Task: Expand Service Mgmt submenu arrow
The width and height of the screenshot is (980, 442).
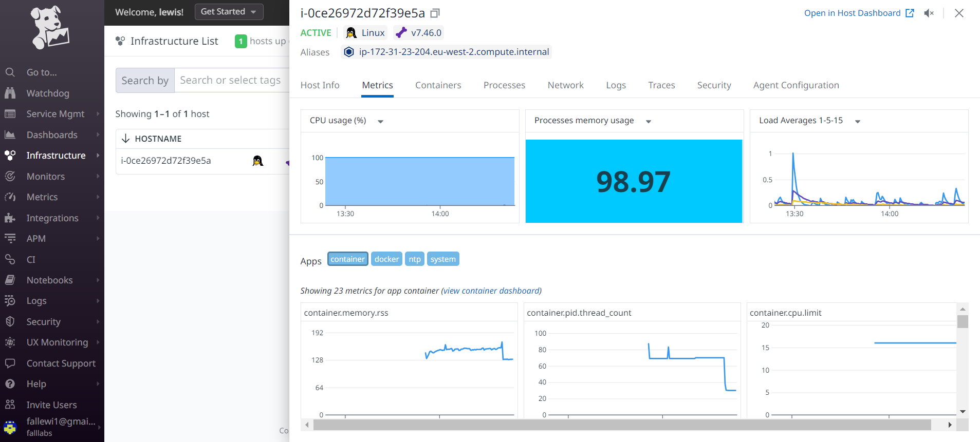Action: click(98, 114)
